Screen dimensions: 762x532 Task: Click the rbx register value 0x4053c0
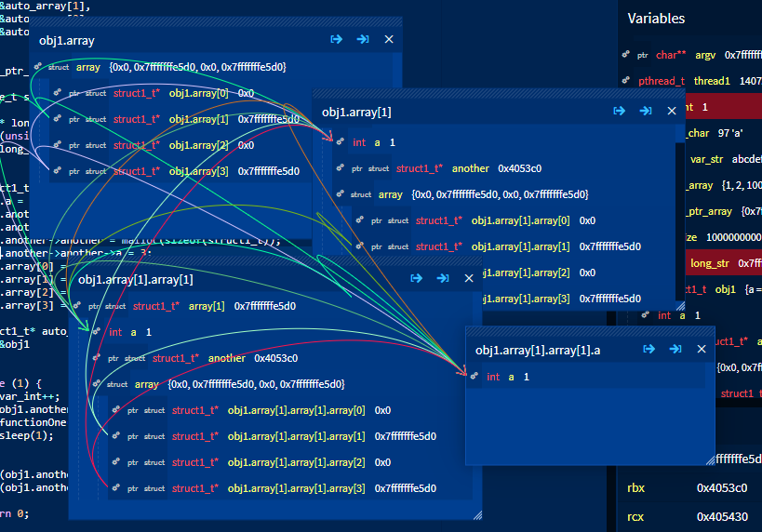[722, 487]
